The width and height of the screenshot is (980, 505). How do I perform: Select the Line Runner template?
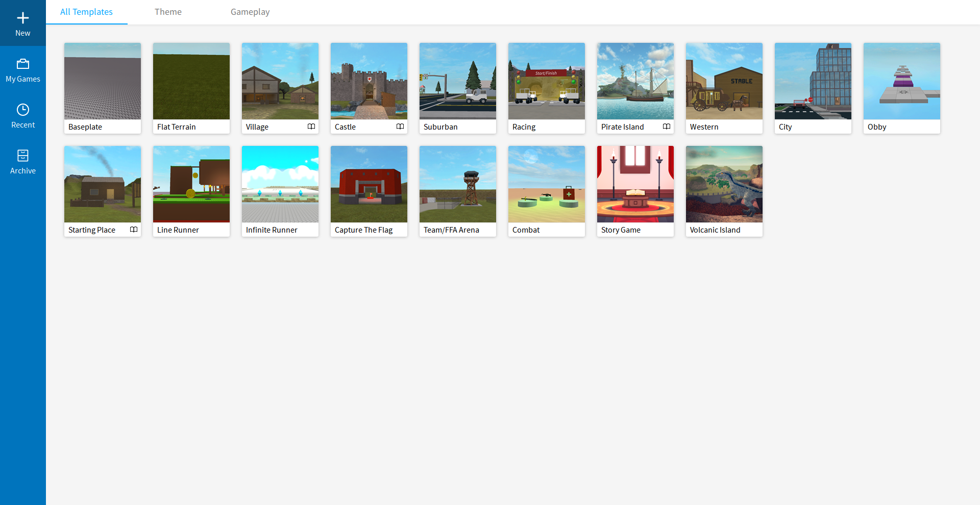[x=191, y=184]
